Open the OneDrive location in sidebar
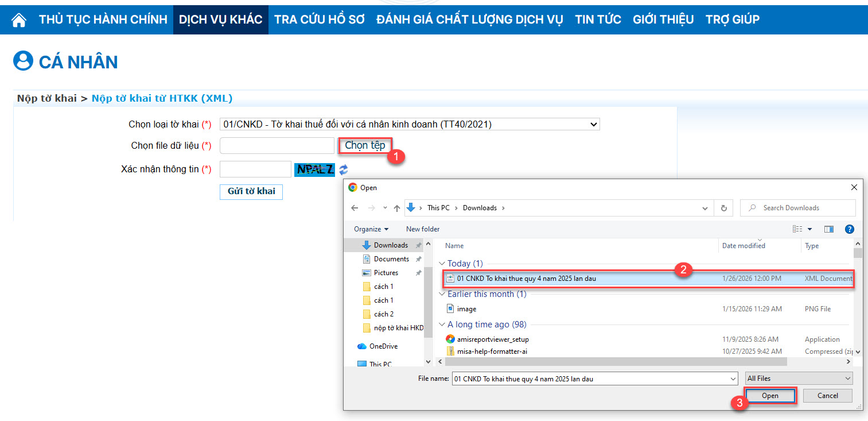 tap(383, 346)
